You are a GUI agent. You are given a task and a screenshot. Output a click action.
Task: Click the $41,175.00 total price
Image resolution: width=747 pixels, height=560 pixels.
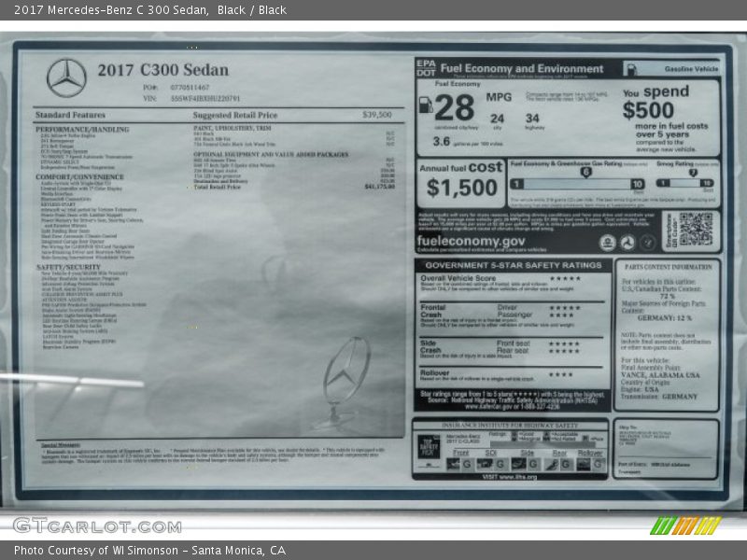pos(380,186)
